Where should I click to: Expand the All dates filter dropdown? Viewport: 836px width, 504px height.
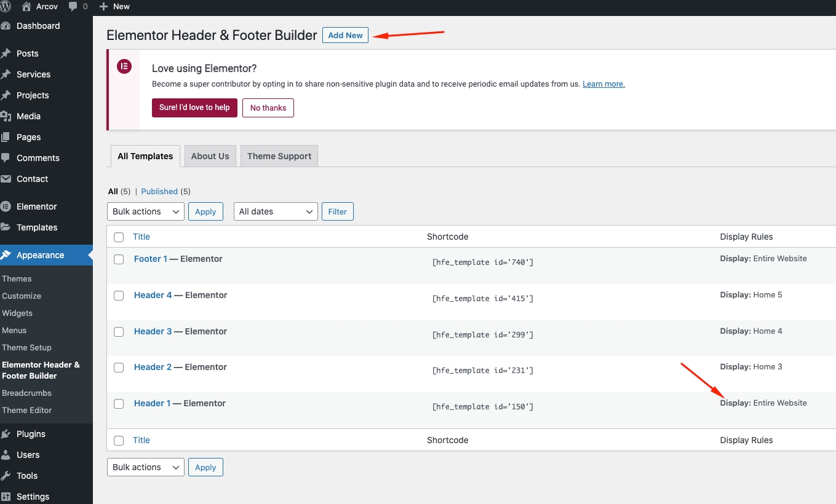point(276,211)
